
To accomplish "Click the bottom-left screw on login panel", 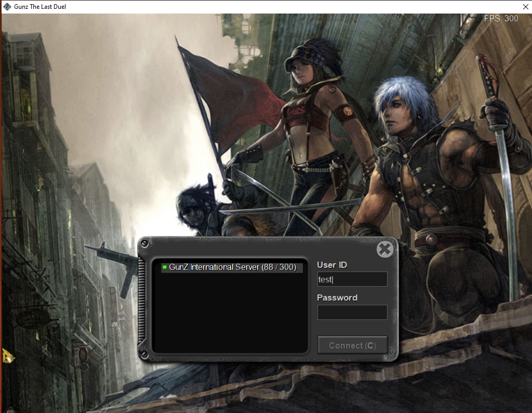I will pyautogui.click(x=144, y=355).
